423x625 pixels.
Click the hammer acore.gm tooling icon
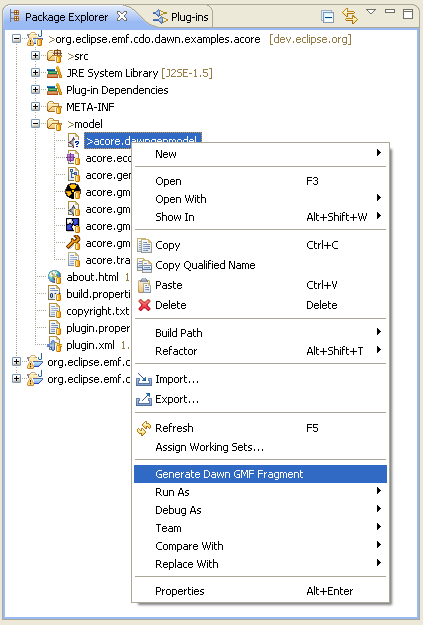[73, 243]
